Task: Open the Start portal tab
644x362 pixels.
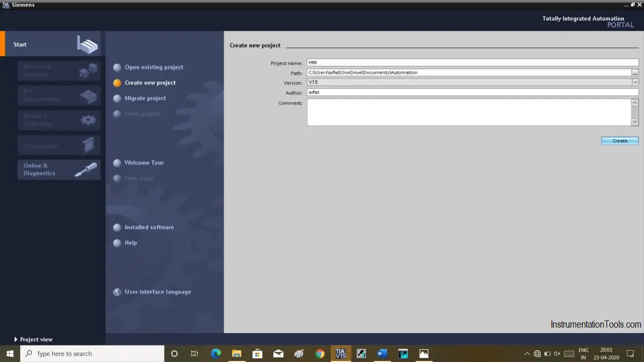Action: click(53, 44)
